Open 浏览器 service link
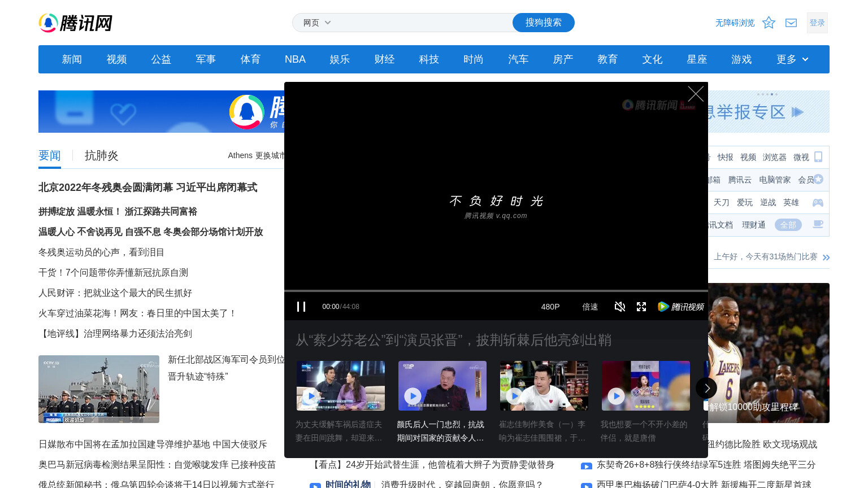The image size is (868, 488). coord(774,157)
